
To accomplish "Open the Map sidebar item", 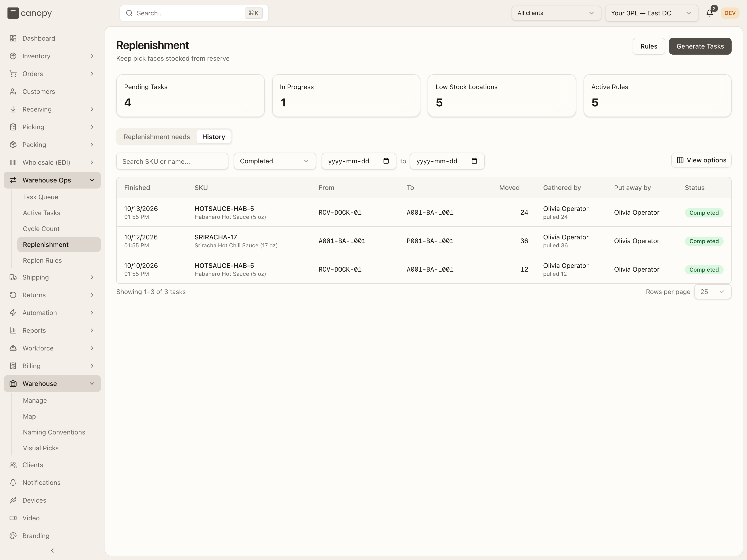I will 29,416.
